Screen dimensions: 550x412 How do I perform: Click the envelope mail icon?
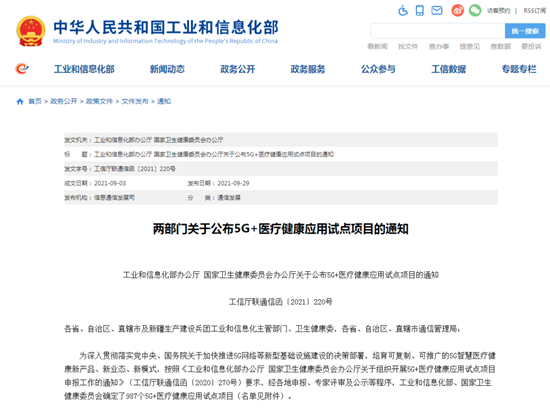point(437,11)
